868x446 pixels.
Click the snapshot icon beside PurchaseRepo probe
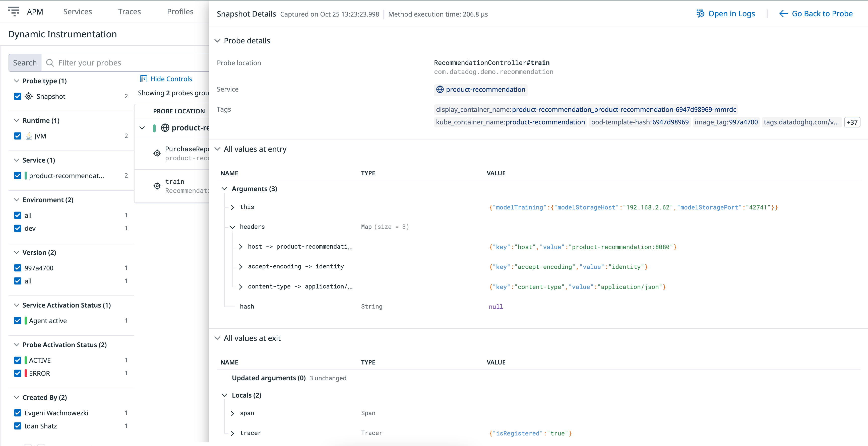[157, 154]
